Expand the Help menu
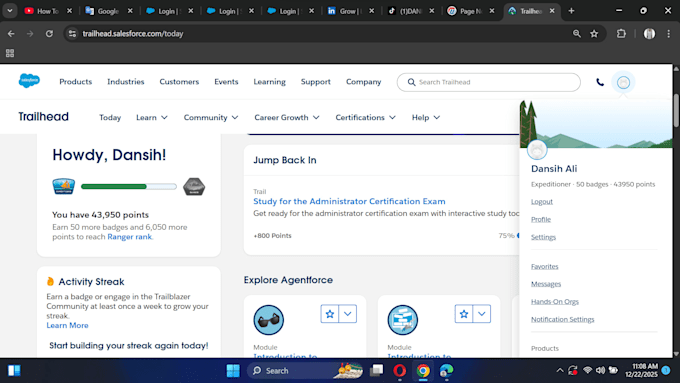This screenshot has width=680, height=383. coord(426,118)
